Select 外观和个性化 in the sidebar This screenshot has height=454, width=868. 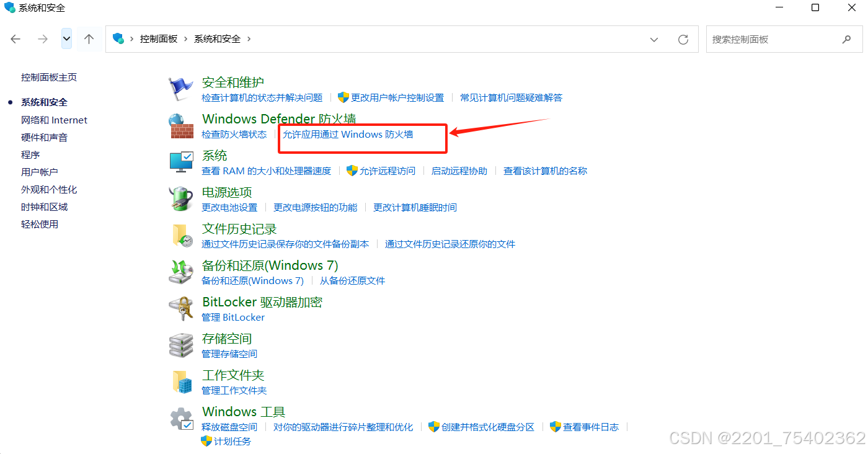point(49,190)
